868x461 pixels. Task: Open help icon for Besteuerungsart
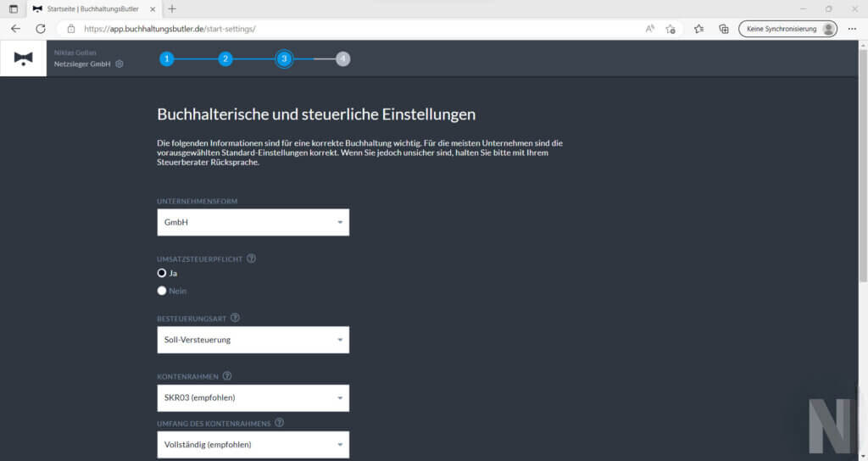click(x=236, y=318)
